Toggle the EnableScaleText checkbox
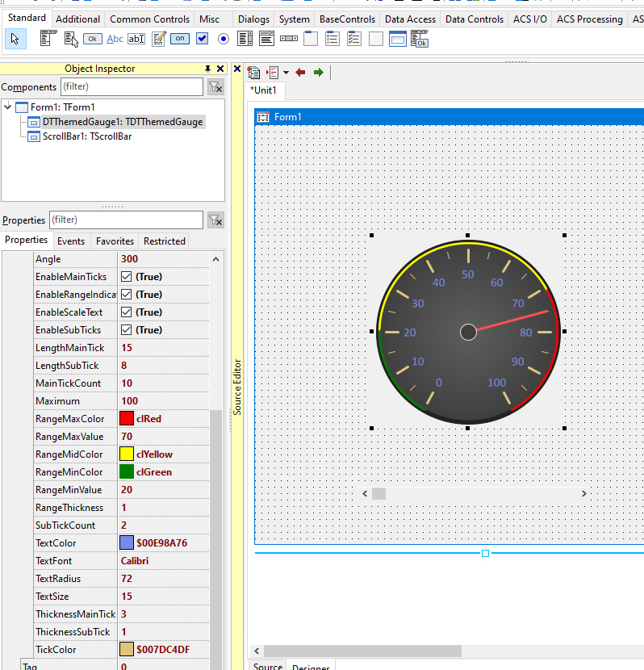Image resolution: width=644 pixels, height=670 pixels. tap(126, 312)
